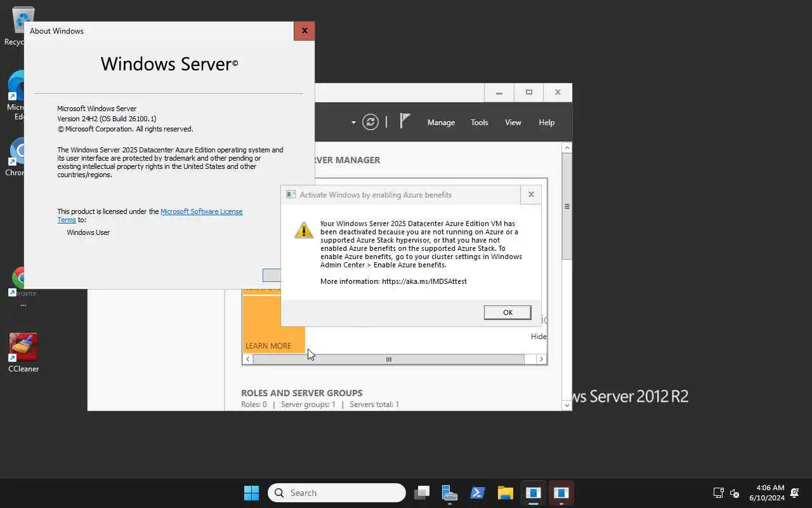Screen dimensions: 812x508
Task: Switch to the highlighted active taskbar app icon
Action: pos(561,493)
